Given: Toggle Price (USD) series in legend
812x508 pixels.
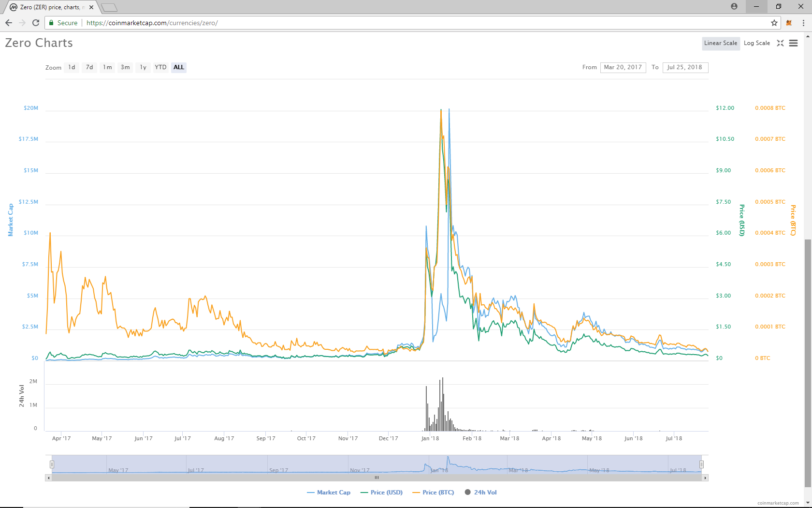Looking at the screenshot, I should (382, 493).
